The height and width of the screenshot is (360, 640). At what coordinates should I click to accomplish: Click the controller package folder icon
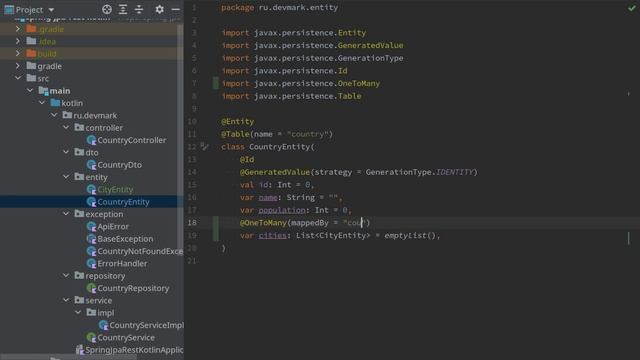tap(79, 127)
